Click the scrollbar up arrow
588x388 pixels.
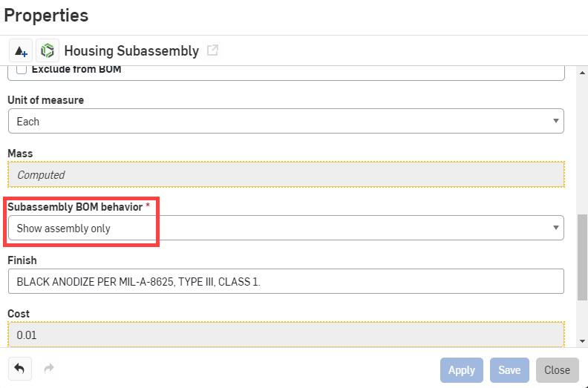[x=581, y=70]
